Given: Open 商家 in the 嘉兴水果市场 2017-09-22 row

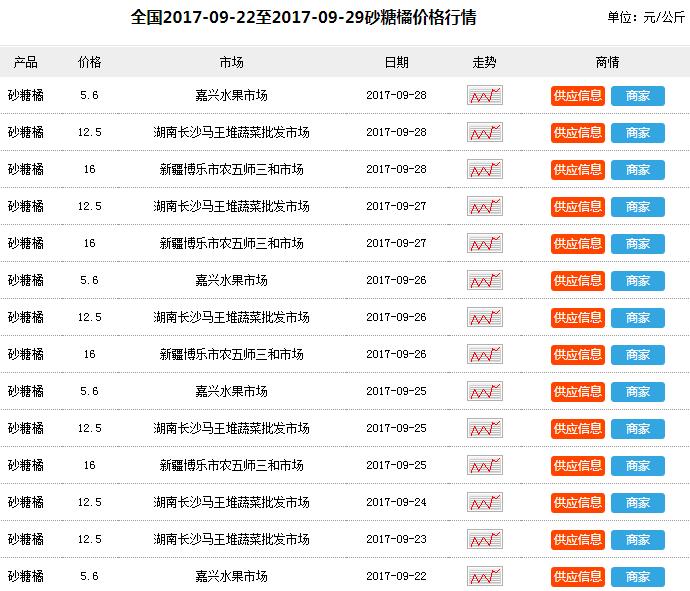Looking at the screenshot, I should pyautogui.click(x=637, y=577).
